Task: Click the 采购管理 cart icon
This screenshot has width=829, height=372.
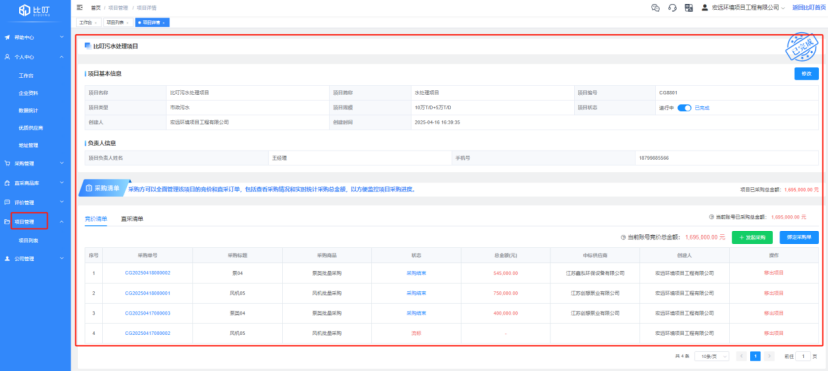Action: click(7, 163)
